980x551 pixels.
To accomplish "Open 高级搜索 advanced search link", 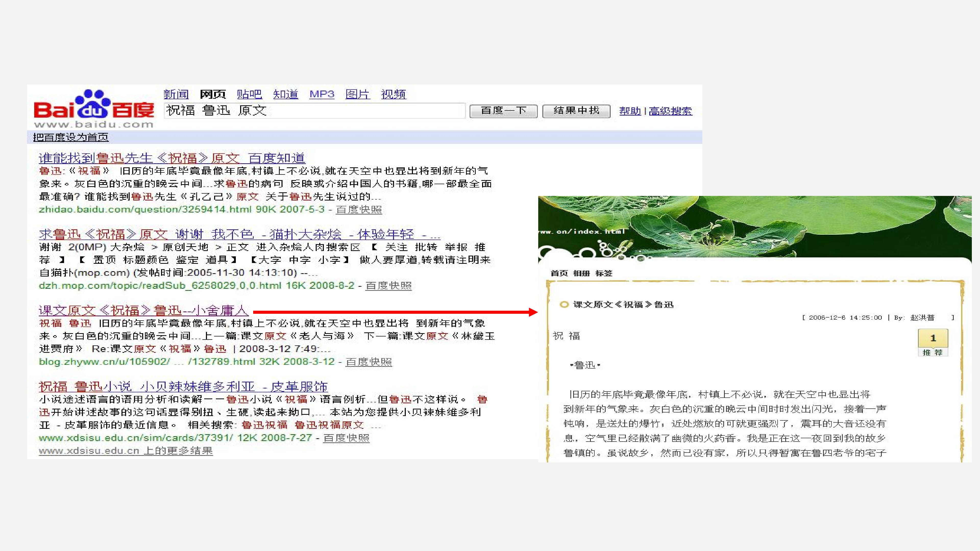I will [670, 111].
